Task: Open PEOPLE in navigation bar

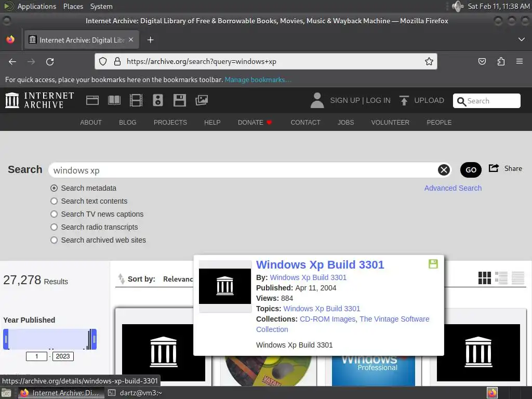Action: (439, 123)
